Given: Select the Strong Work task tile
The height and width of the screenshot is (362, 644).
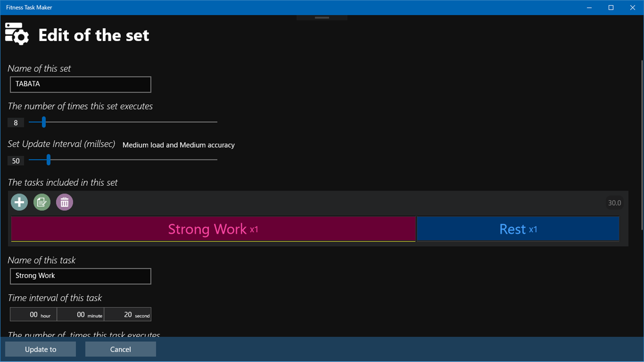Looking at the screenshot, I should pyautogui.click(x=213, y=229).
